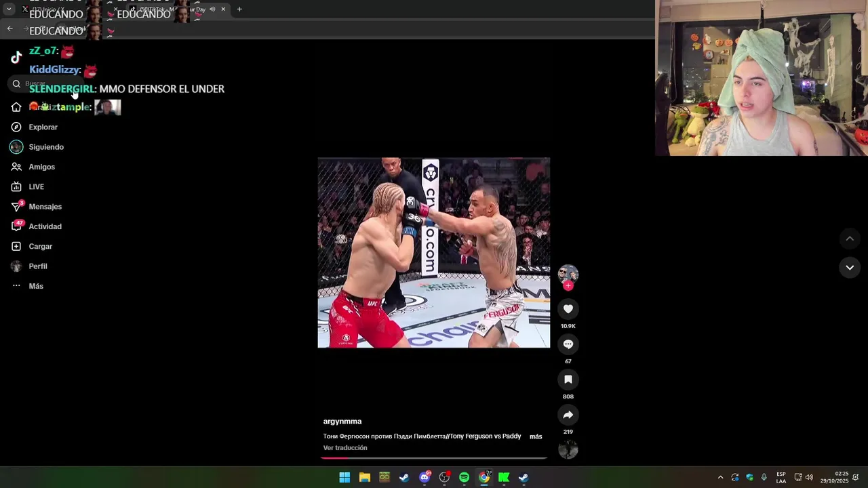
Task: Open Perfil page
Action: point(28,266)
